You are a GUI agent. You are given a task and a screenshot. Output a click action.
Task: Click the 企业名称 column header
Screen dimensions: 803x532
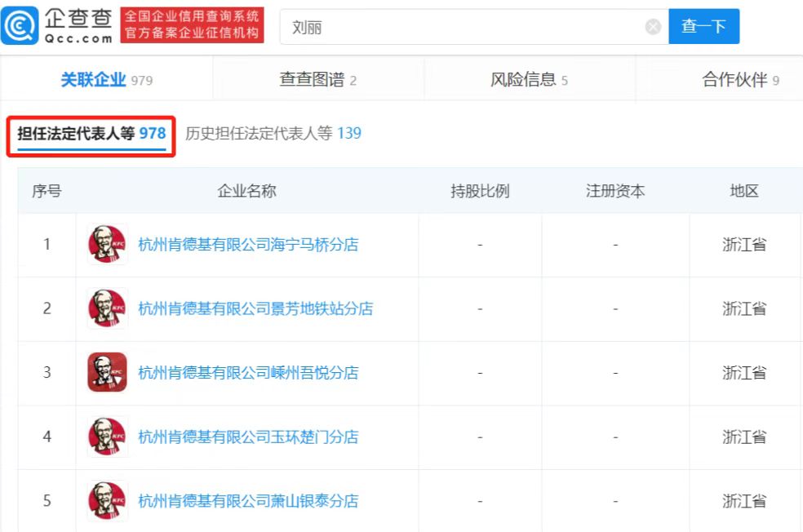[246, 191]
